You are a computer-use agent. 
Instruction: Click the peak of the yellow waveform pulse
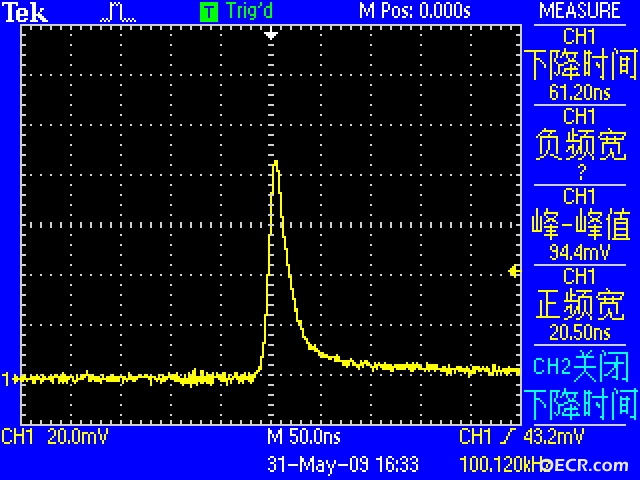(x=276, y=162)
